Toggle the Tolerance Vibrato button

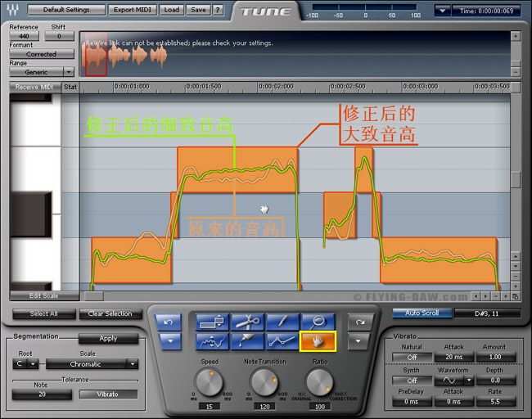tap(108, 394)
